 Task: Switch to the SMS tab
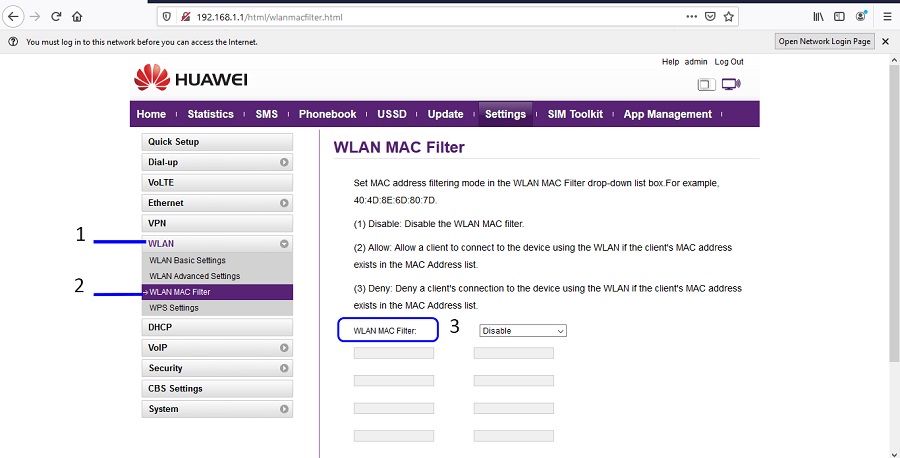266,114
